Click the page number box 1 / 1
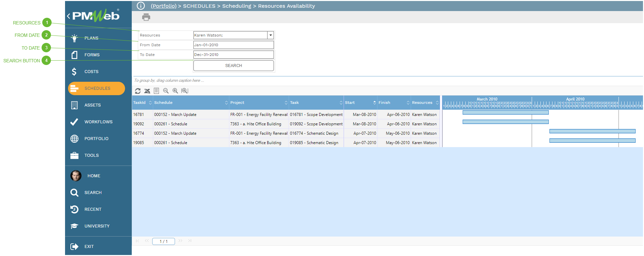The height and width of the screenshot is (256, 644). pos(164,241)
